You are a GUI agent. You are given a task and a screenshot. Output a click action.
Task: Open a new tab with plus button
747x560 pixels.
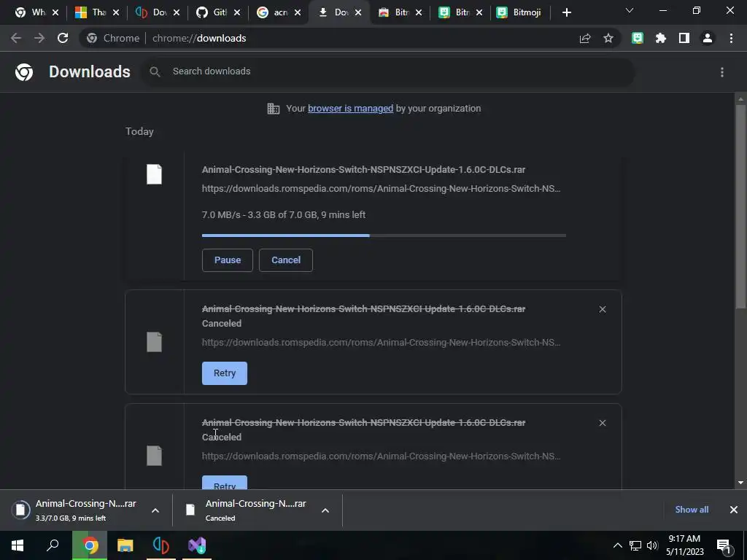point(566,12)
